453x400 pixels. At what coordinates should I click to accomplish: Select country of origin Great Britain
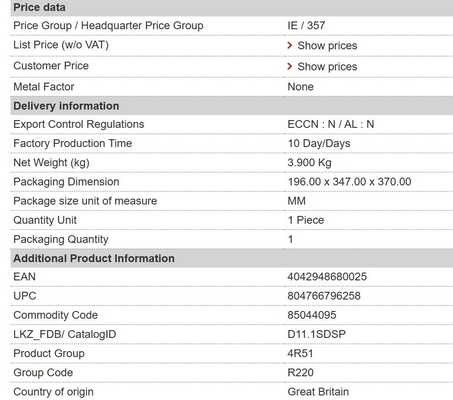click(x=318, y=392)
